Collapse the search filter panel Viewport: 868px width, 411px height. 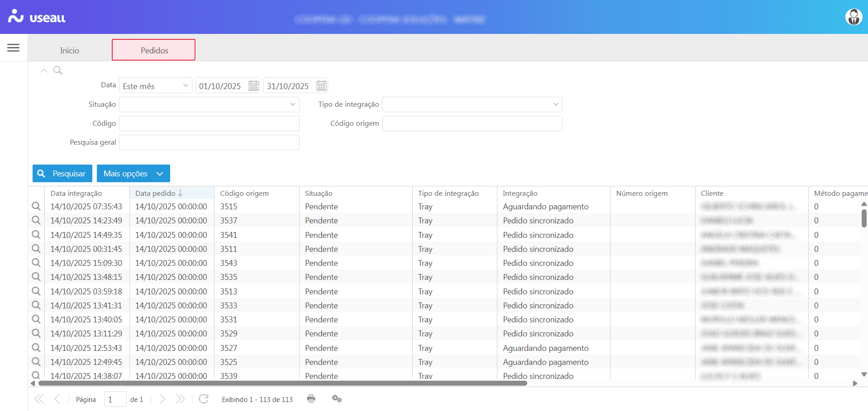point(44,71)
